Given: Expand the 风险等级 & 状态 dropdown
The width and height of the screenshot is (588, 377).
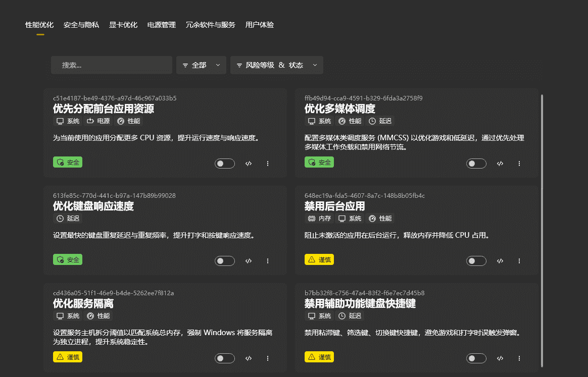Looking at the screenshot, I should pyautogui.click(x=277, y=65).
